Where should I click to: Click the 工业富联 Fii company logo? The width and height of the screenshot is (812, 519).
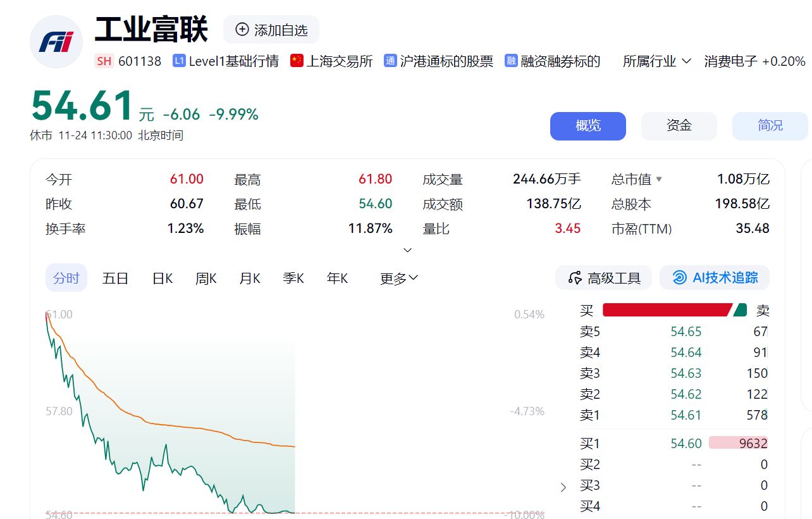coord(56,42)
